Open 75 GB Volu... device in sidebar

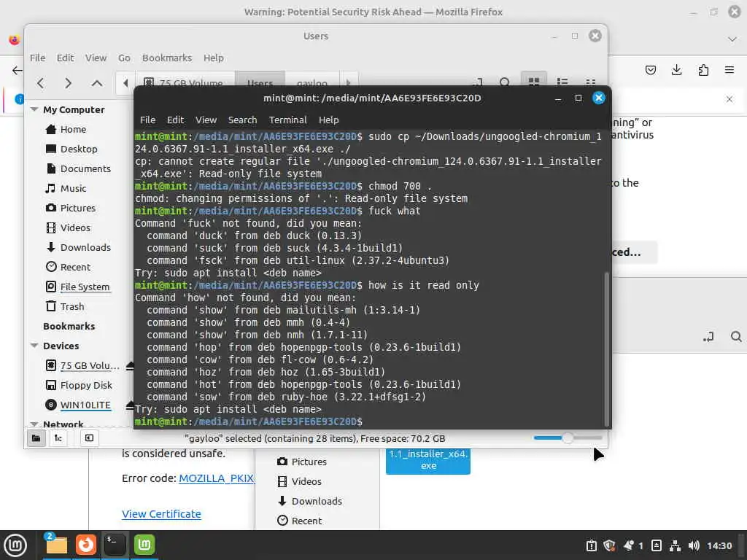(90, 366)
